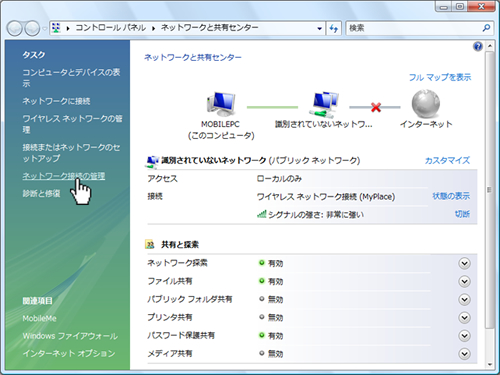Click the green status dot for ファイル共有

(x=262, y=281)
